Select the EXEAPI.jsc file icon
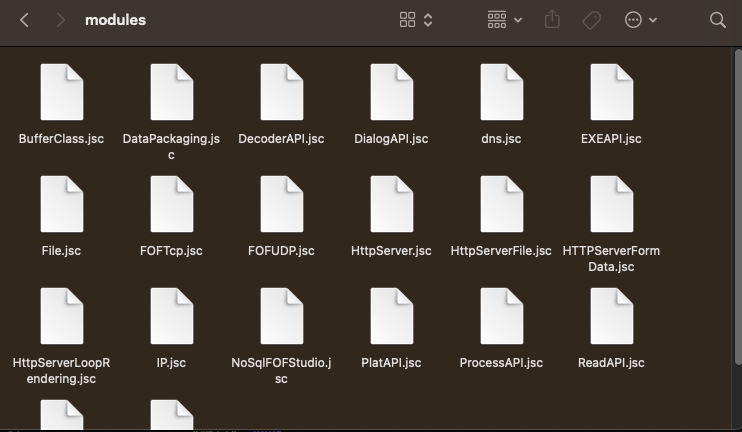 click(x=611, y=92)
